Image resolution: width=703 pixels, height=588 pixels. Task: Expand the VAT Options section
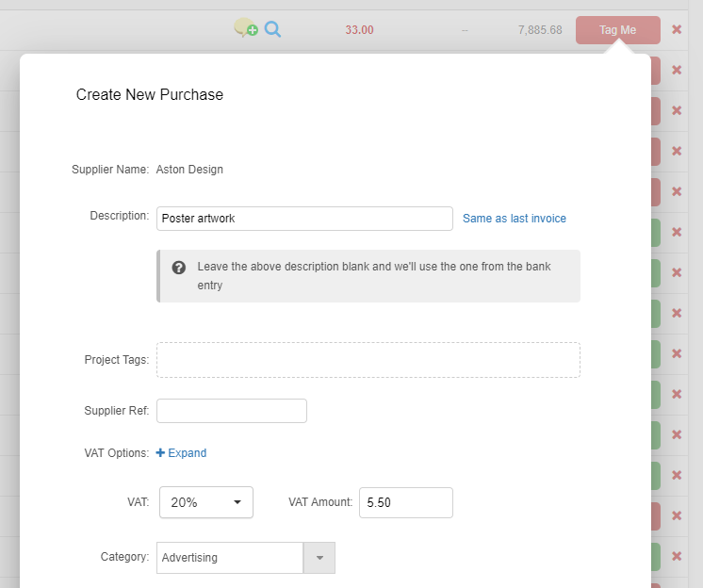pos(187,453)
